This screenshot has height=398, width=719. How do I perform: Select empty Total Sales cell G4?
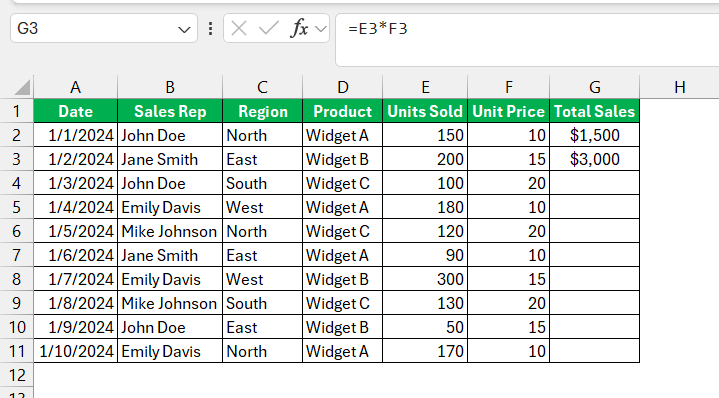click(x=595, y=183)
